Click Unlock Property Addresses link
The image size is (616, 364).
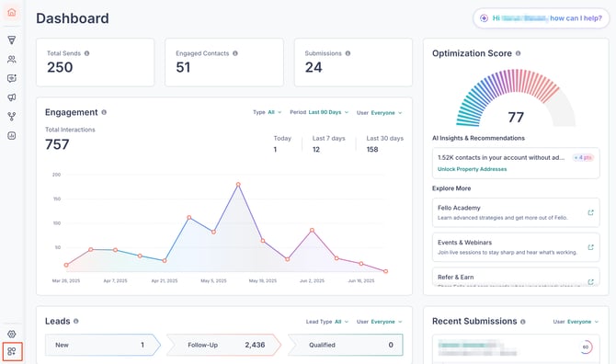pyautogui.click(x=472, y=169)
